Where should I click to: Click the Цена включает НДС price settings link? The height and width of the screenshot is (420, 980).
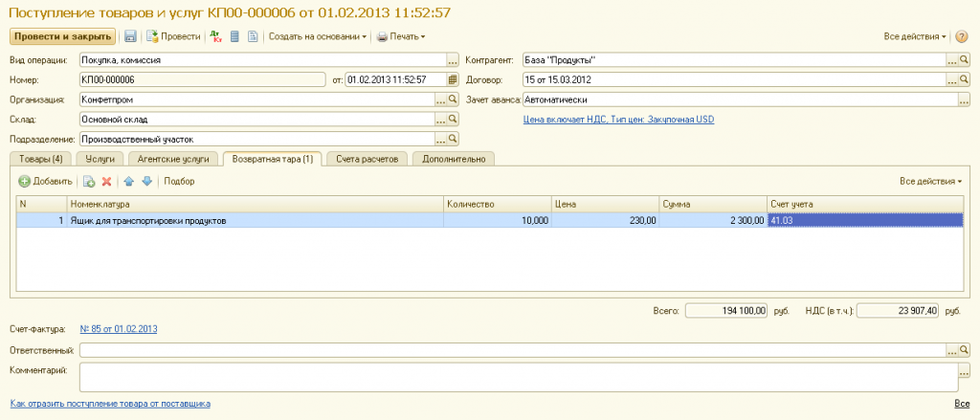[618, 120]
